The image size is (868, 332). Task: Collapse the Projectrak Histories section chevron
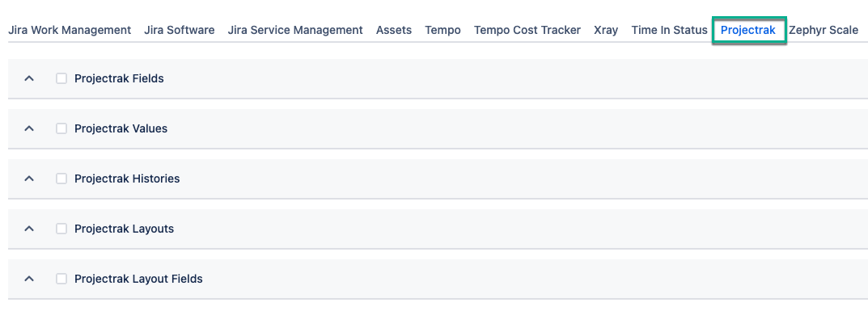(29, 179)
